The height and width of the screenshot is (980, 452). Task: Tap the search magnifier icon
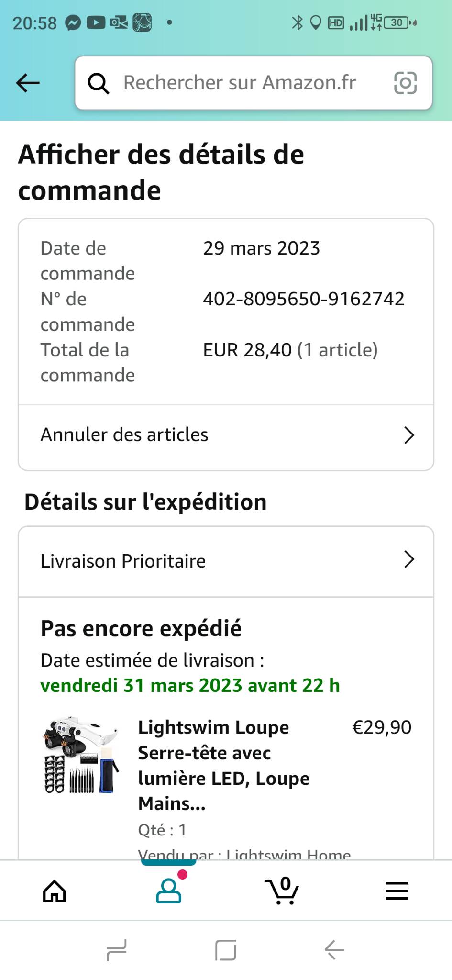99,83
